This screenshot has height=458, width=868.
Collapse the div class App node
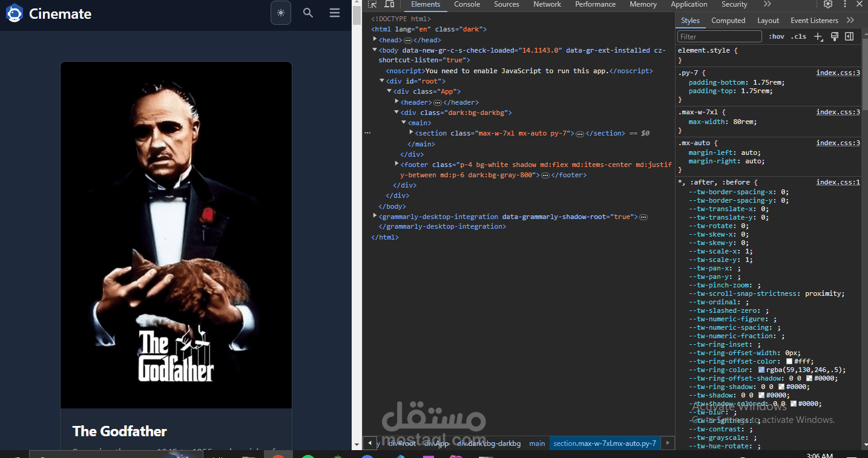(x=390, y=91)
